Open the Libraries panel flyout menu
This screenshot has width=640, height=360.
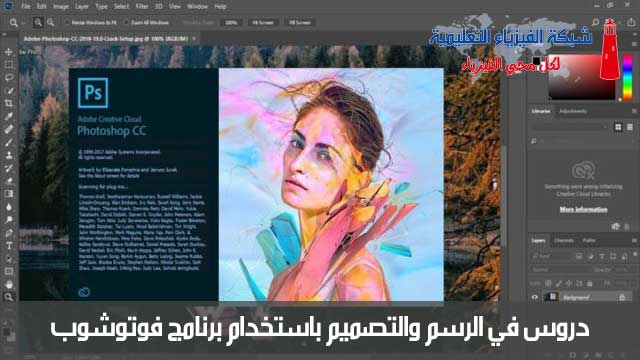[x=634, y=111]
